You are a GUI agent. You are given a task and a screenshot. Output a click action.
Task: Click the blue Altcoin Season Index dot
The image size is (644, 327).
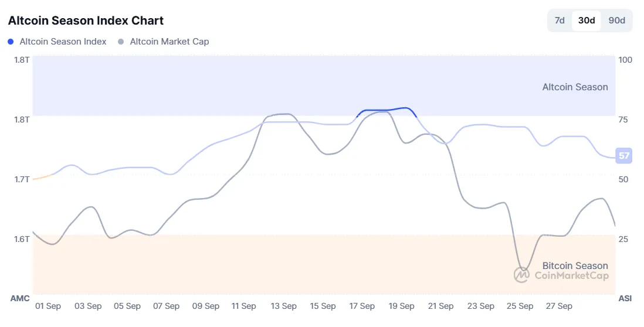(11, 42)
